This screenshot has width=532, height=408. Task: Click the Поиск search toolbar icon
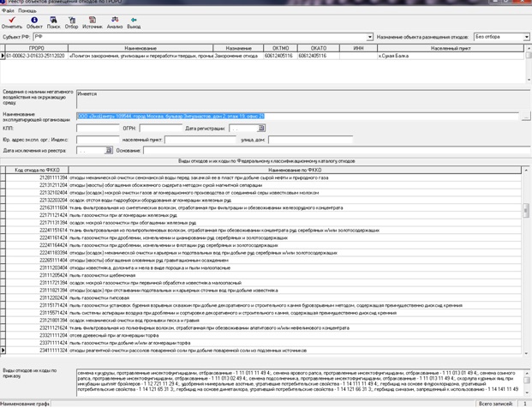click(x=53, y=22)
